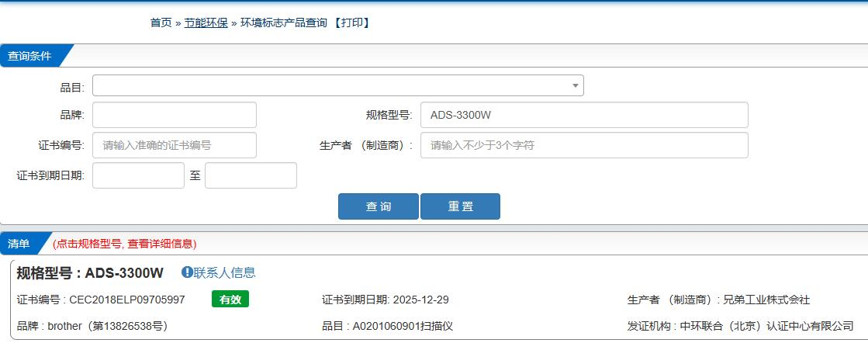Click certificate number CEC2018ELP09705997
This screenshot has width=868, height=343.
tap(127, 300)
